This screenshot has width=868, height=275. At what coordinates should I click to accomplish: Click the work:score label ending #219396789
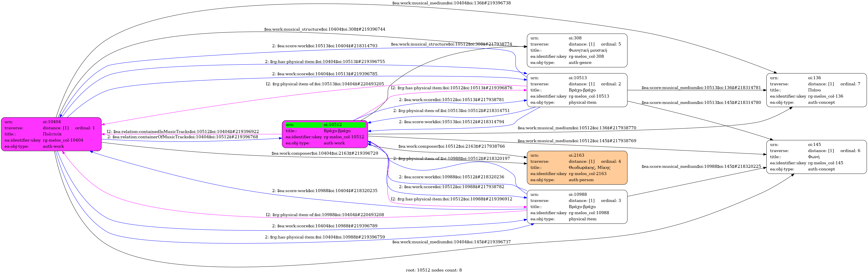click(x=325, y=226)
